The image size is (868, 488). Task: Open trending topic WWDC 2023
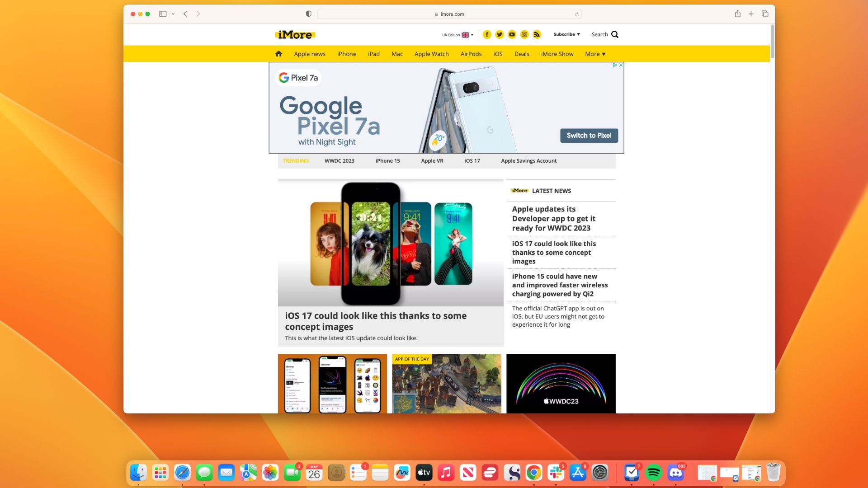pyautogui.click(x=340, y=161)
